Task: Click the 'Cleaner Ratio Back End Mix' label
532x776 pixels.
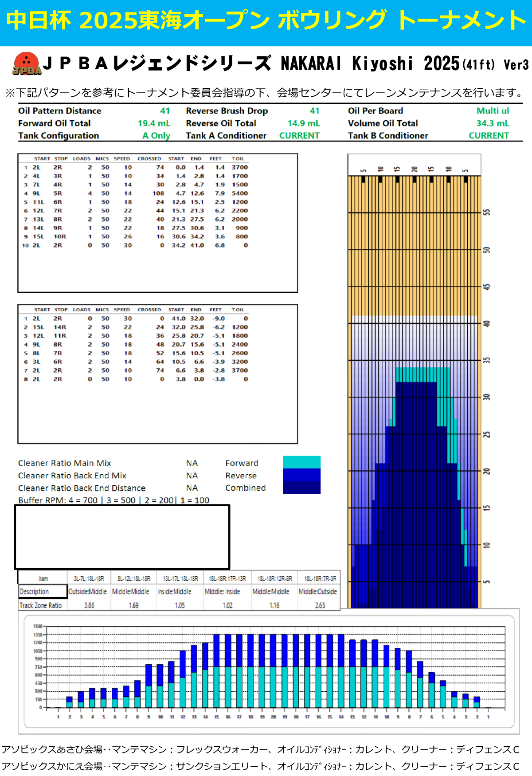Action: 72,476
